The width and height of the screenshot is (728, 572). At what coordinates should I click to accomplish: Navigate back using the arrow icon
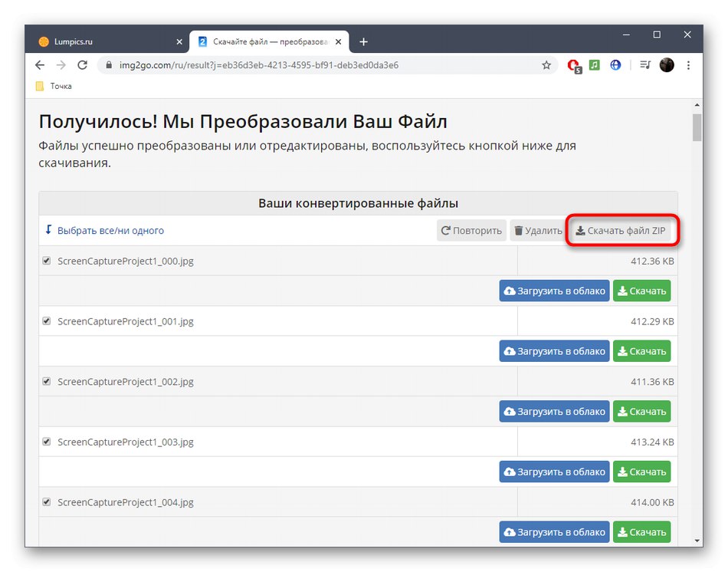pyautogui.click(x=39, y=65)
